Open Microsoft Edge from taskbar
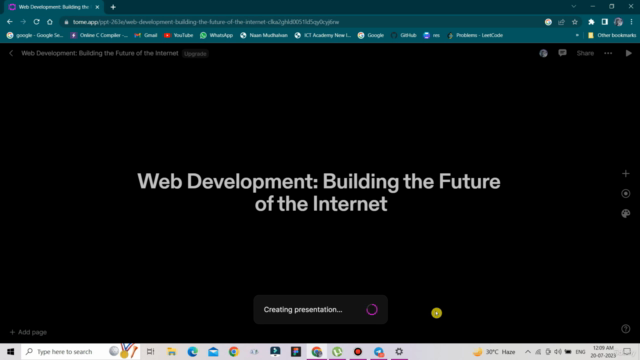Viewport: 640px width, 360px height. tap(192, 351)
